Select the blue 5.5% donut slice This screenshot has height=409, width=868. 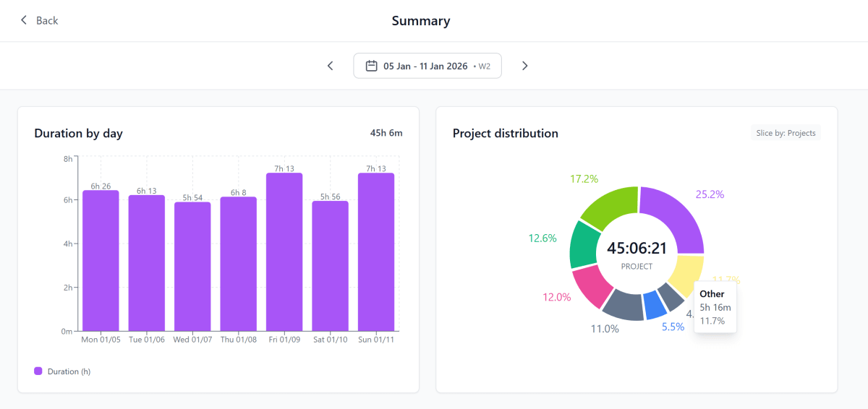click(655, 306)
